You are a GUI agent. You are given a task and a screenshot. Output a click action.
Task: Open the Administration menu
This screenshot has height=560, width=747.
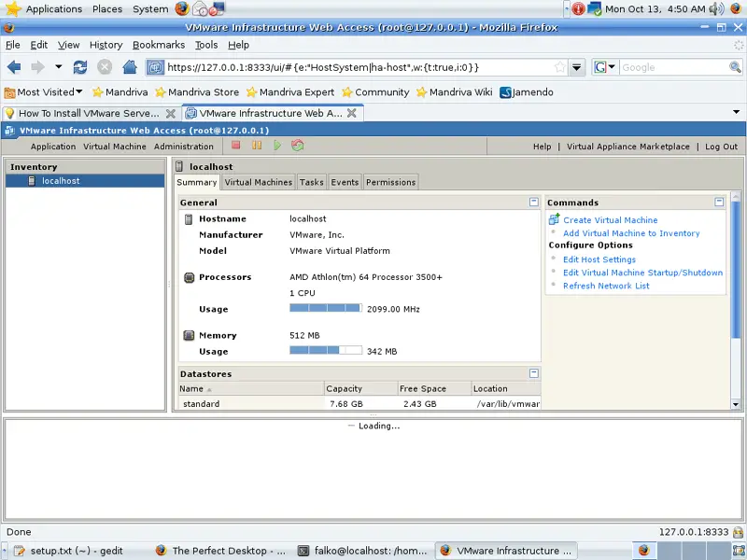183,147
